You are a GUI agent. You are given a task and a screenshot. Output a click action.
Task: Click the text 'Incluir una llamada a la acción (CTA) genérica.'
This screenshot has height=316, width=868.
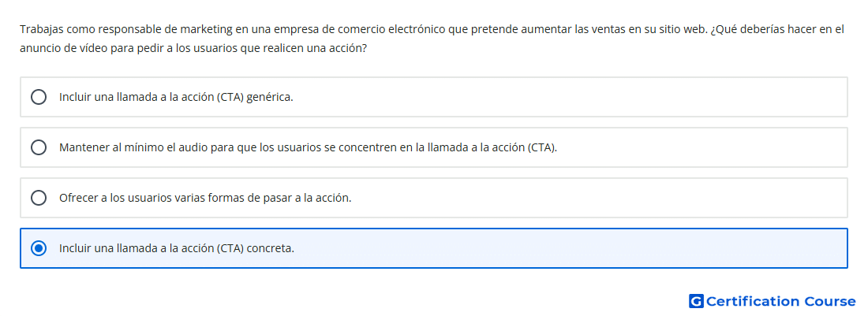(x=176, y=97)
